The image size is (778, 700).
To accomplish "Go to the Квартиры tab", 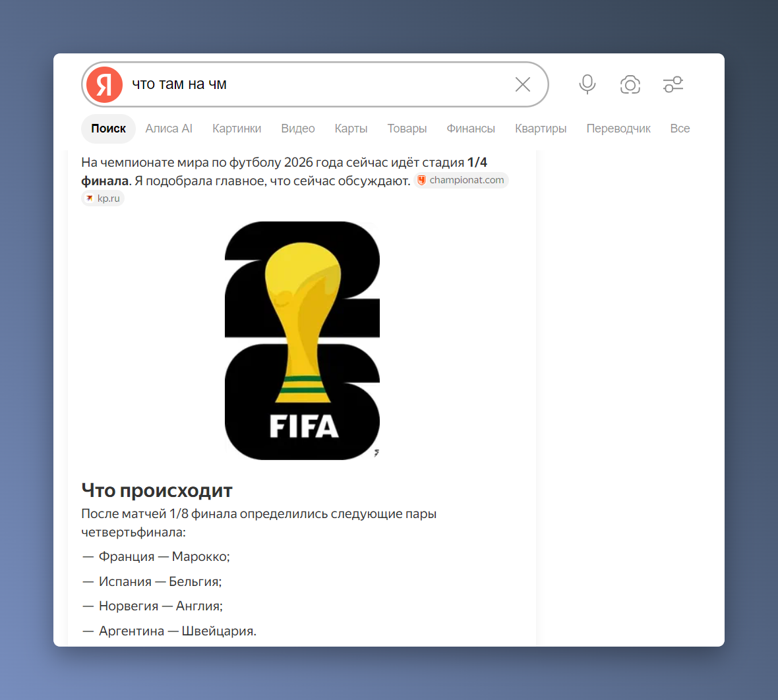I will [x=541, y=129].
